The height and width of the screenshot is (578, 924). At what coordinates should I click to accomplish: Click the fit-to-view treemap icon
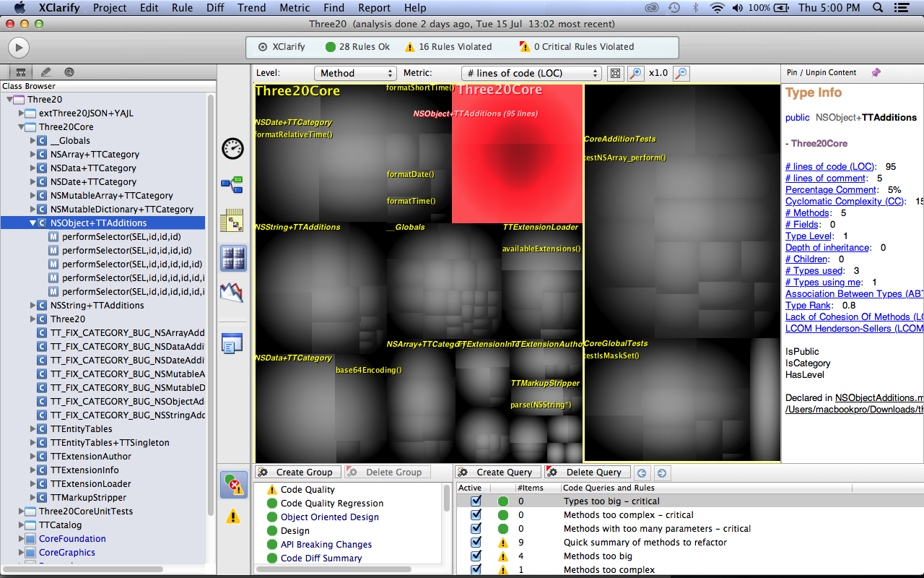(x=615, y=73)
